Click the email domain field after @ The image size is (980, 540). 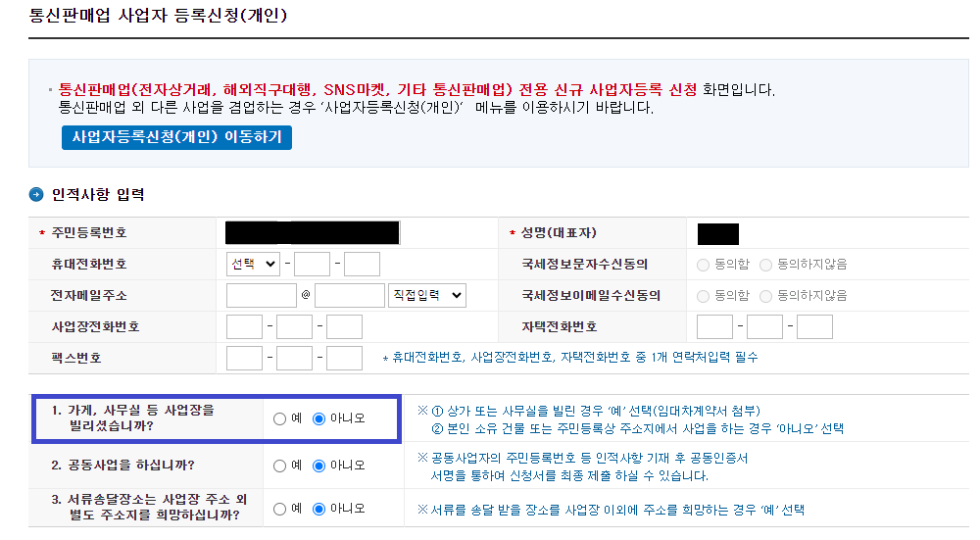click(x=350, y=295)
